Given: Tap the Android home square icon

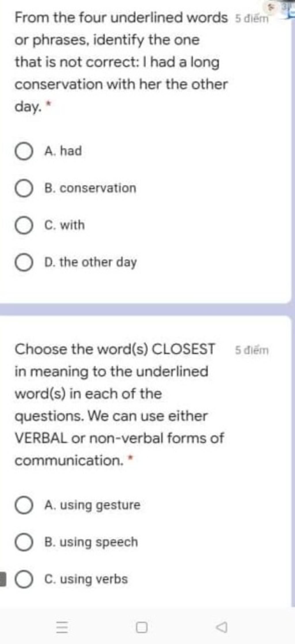Looking at the screenshot, I should point(142,627).
